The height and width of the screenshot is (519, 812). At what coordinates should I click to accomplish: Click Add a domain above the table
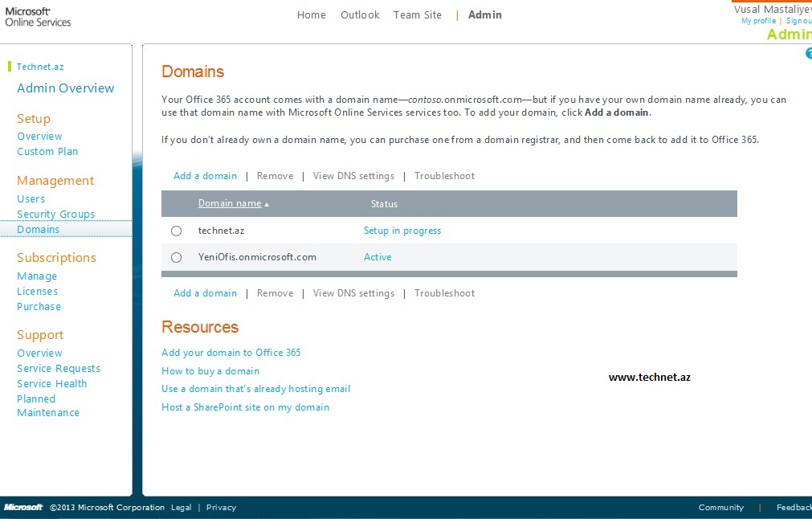click(205, 176)
